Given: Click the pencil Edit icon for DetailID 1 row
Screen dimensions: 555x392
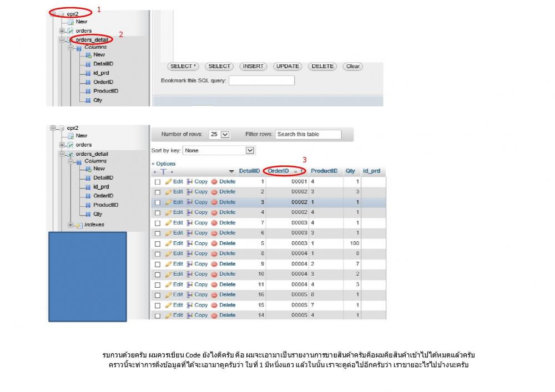Looking at the screenshot, I should tap(169, 182).
